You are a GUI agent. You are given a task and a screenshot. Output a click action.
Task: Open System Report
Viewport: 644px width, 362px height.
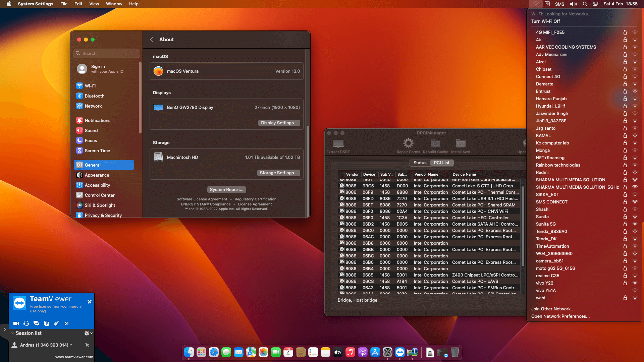[226, 190]
